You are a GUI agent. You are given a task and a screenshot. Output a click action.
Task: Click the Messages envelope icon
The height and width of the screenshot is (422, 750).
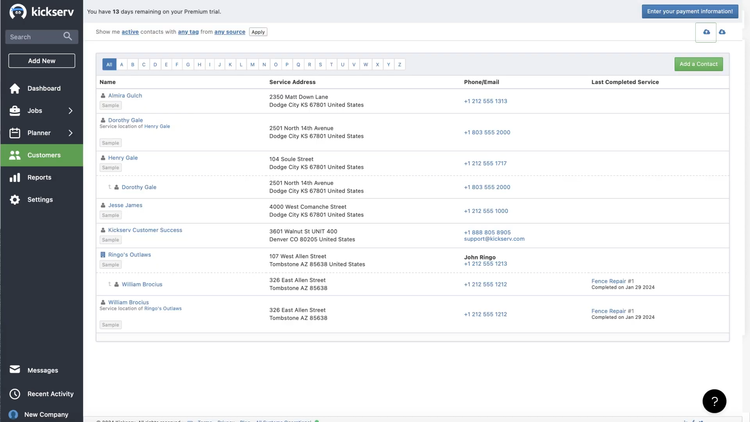pyautogui.click(x=15, y=369)
